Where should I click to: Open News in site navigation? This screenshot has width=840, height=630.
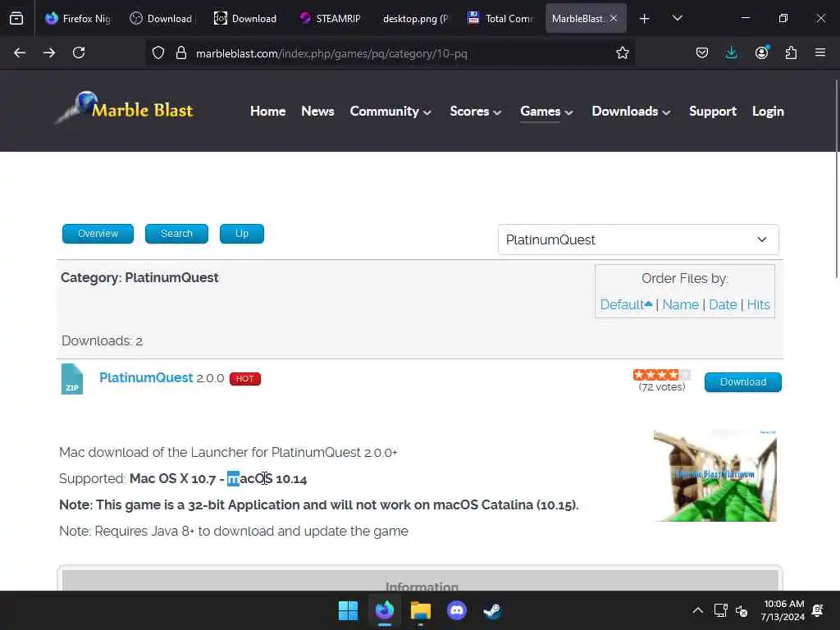317,111
